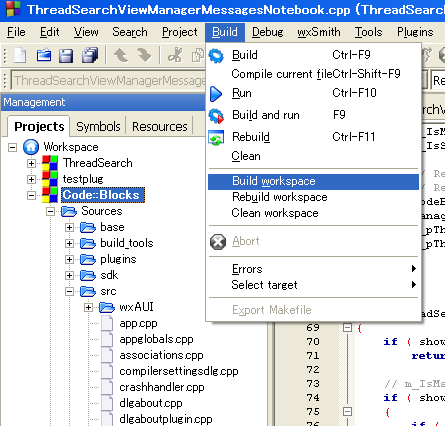Collapse the Code::Blocks project node
The width and height of the screenshot is (445, 426).
click(31, 195)
